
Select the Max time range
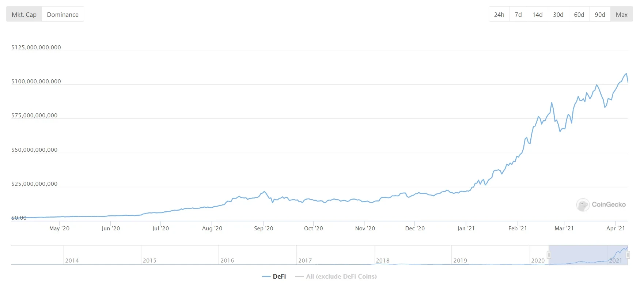621,15
